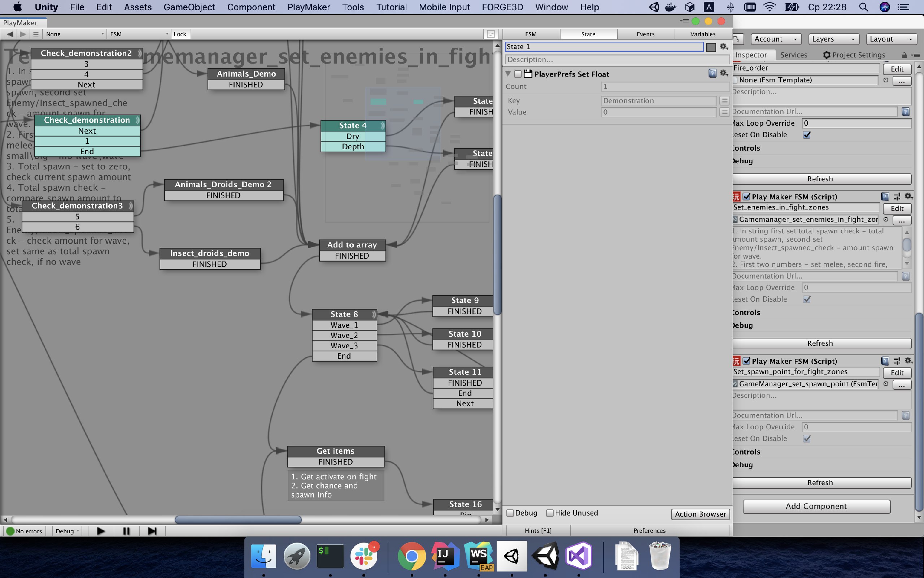This screenshot has width=924, height=578.
Task: Open IntelliJ IDEA from the Dock
Action: point(444,556)
